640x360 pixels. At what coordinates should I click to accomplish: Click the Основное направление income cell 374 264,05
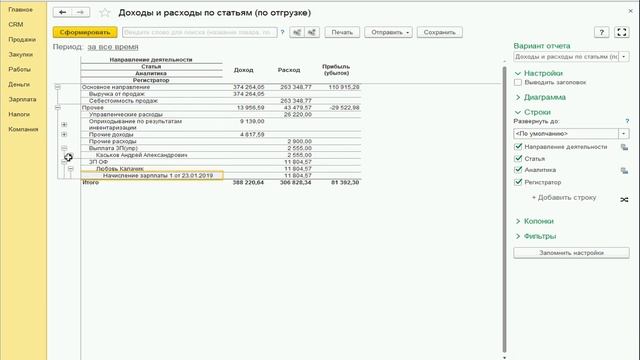point(249,87)
